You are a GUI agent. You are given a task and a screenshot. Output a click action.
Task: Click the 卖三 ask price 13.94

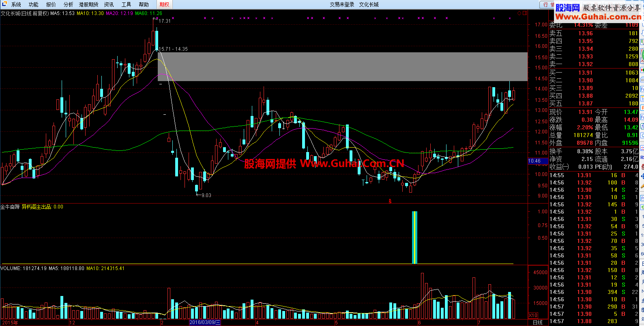[x=586, y=49]
